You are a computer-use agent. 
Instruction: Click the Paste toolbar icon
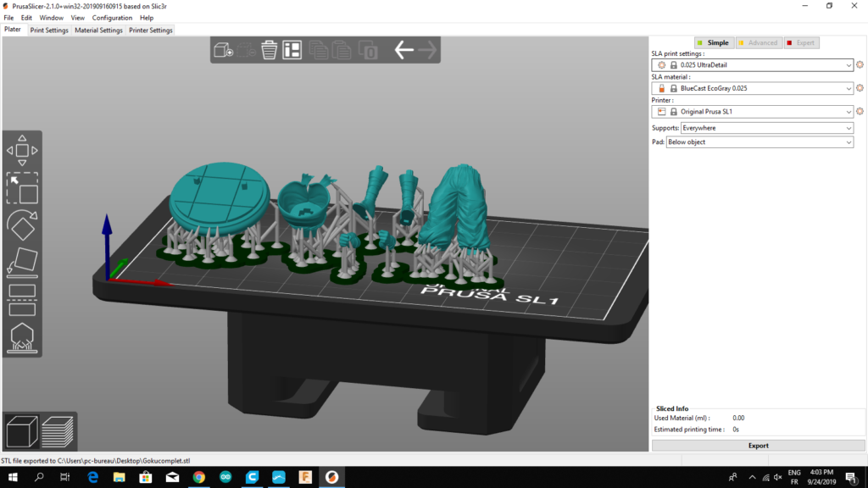pos(342,50)
